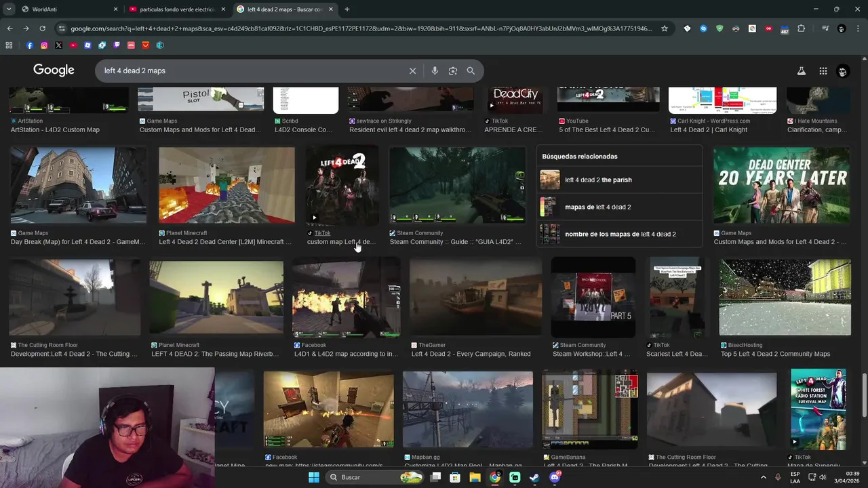868x488 pixels.
Task: Click the Chrome address bar URL
Action: click(361, 28)
